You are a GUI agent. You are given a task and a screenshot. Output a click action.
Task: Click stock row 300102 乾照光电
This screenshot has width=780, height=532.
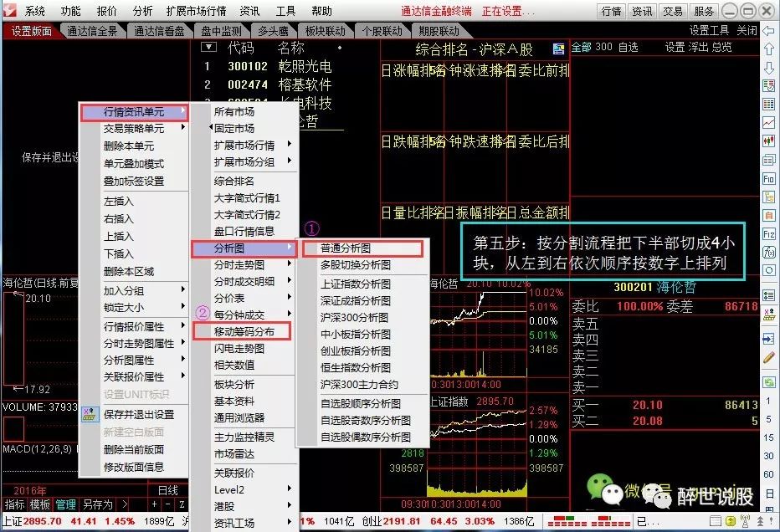269,66
